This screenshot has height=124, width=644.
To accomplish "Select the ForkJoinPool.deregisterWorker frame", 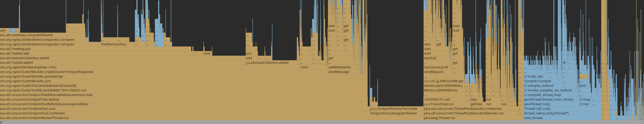I will [397, 113].
